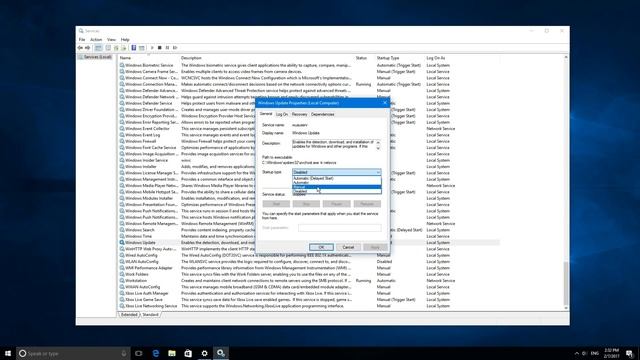Click the gear icon beside Windows Search
Viewport: 640px width, 360px height.
pyautogui.click(x=122, y=230)
